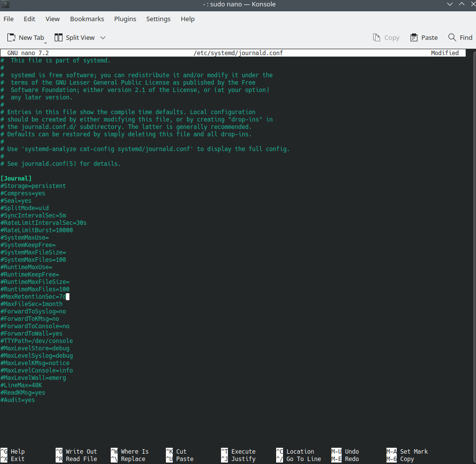Click on the #SystemMaxUse= line
The height and width of the screenshot is (464, 476).
tap(25, 238)
